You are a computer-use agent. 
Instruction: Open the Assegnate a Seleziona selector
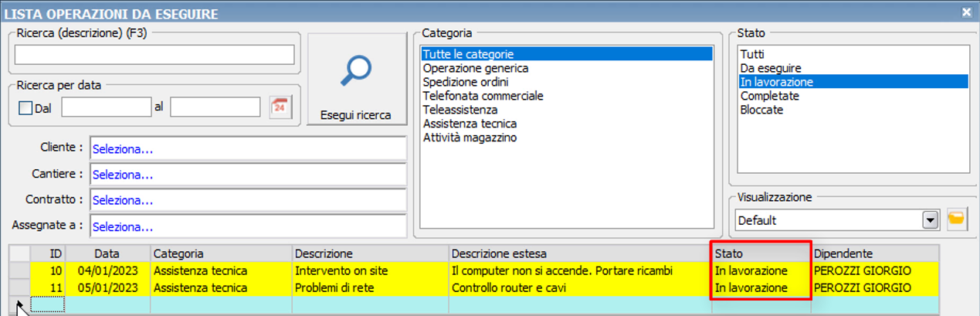coord(248,227)
